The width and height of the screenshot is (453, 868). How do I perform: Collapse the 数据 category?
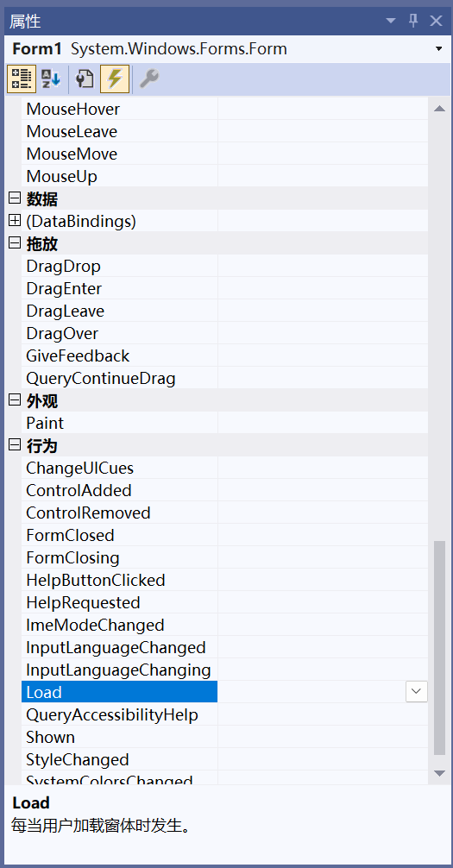pyautogui.click(x=15, y=198)
